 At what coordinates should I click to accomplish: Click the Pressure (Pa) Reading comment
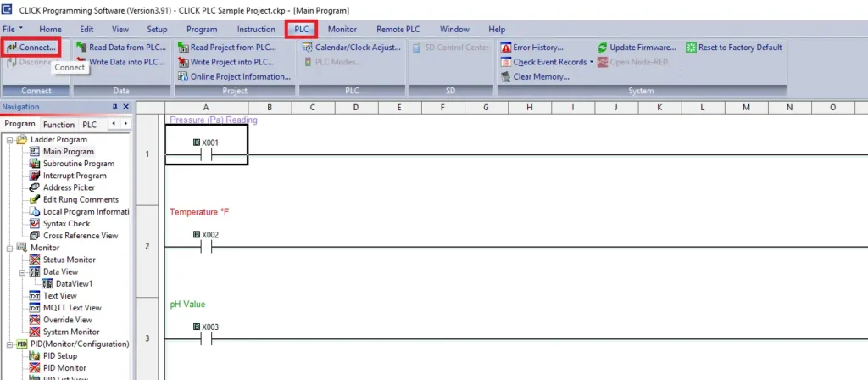click(x=214, y=120)
